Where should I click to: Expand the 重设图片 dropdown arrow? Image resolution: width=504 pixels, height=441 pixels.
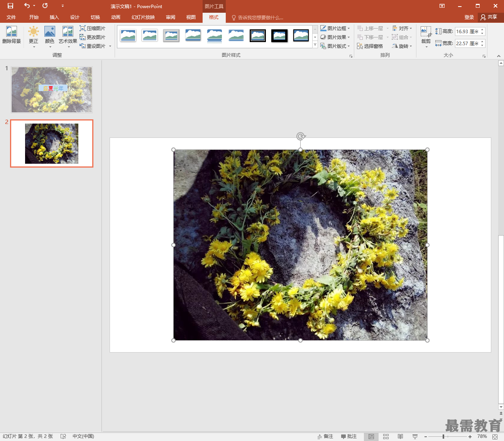point(110,46)
